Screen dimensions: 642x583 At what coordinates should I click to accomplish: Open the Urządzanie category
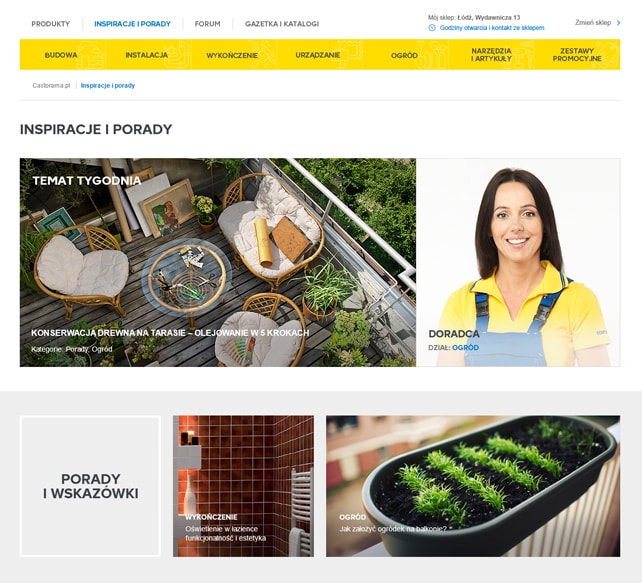[318, 55]
